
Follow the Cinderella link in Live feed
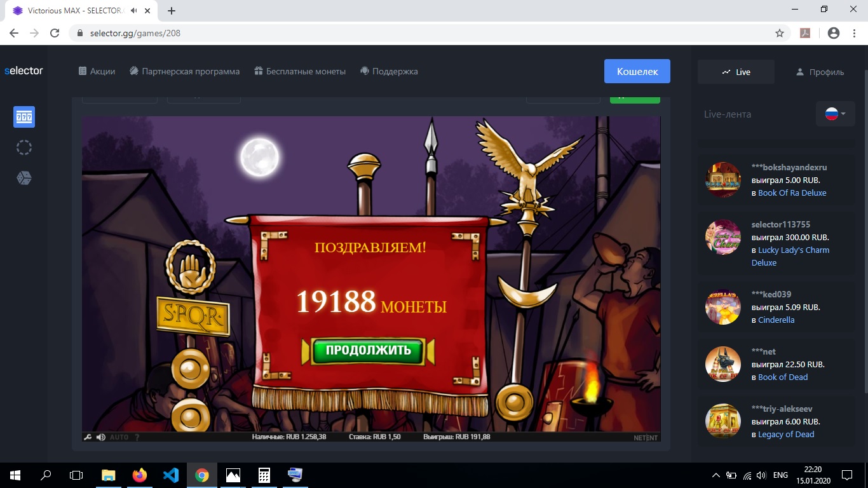pyautogui.click(x=776, y=320)
